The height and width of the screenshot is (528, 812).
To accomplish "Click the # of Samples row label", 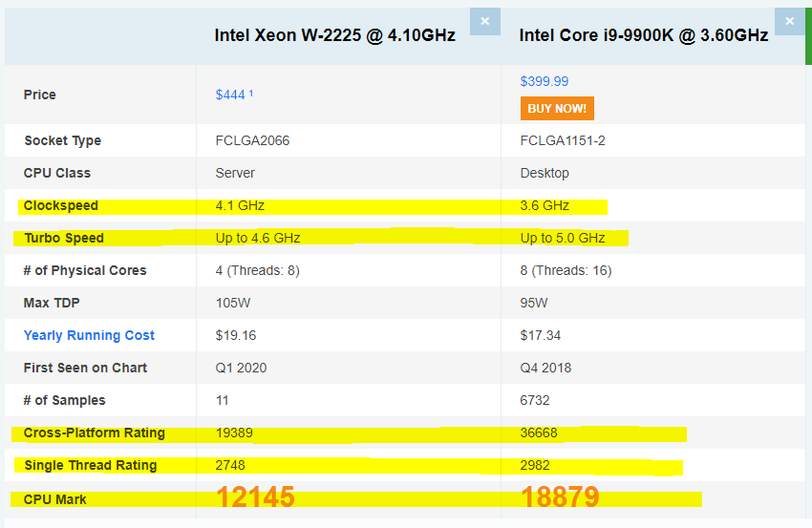I will tap(64, 400).
